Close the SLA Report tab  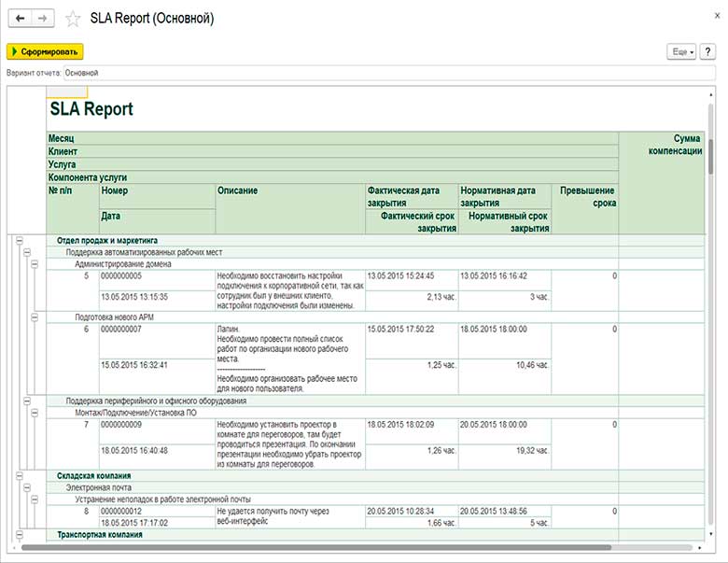[x=718, y=15]
